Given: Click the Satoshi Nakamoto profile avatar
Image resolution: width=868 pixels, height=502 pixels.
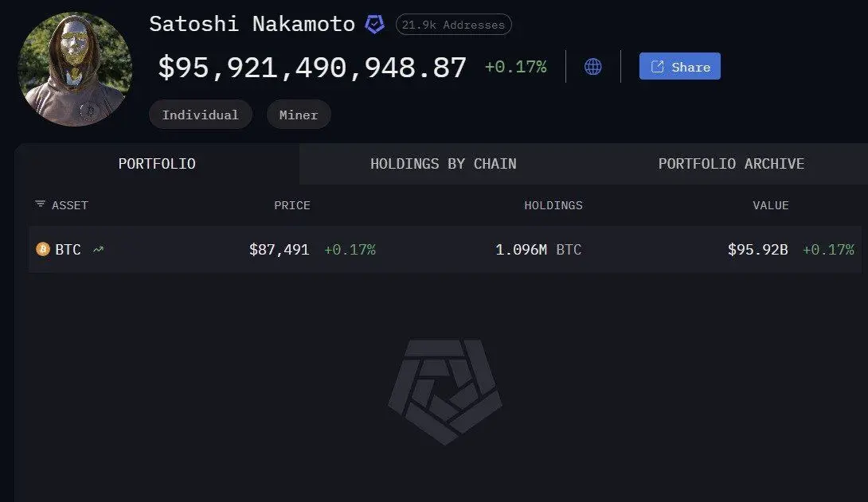Looking at the screenshot, I should tap(75, 70).
